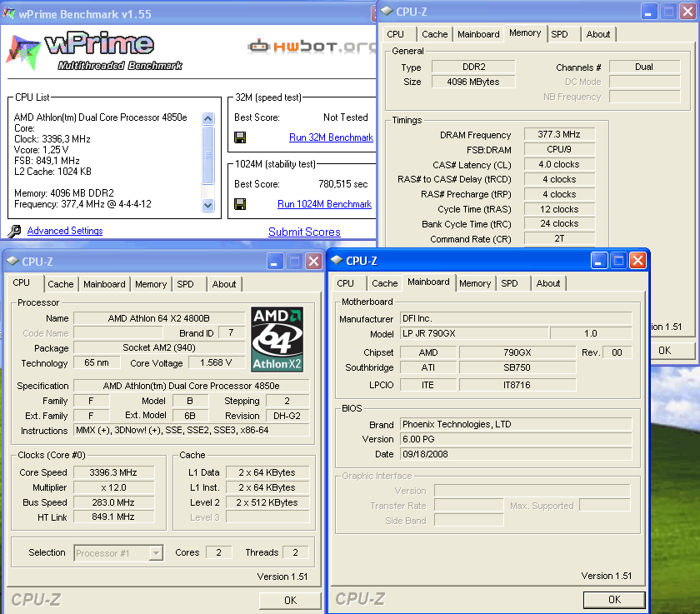This screenshot has width=700, height=614.
Task: Click the Name field AMD Athlon 64 X2 4800B
Action: point(159,318)
